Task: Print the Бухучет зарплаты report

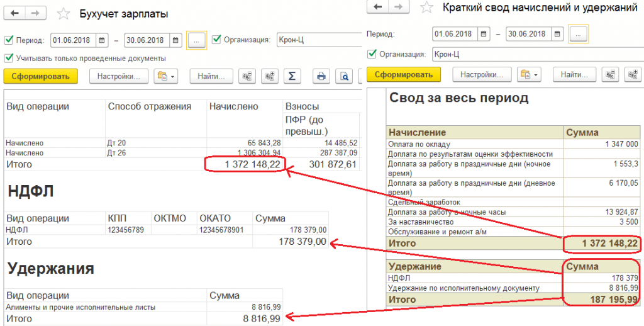Action: 321,76
